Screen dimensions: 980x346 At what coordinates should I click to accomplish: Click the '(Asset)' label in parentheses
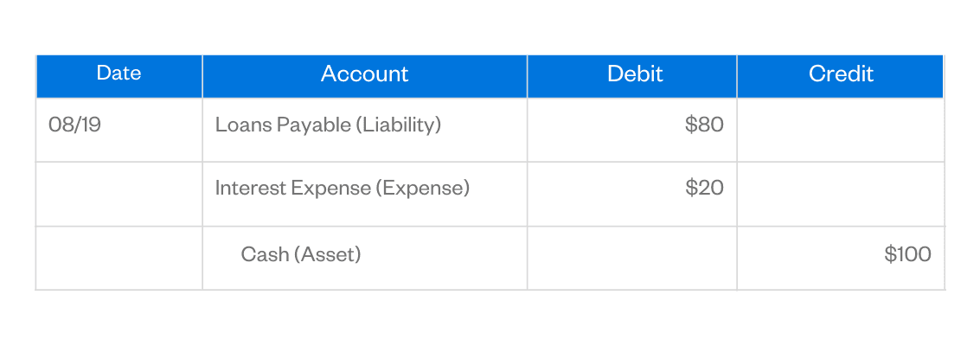point(326,254)
